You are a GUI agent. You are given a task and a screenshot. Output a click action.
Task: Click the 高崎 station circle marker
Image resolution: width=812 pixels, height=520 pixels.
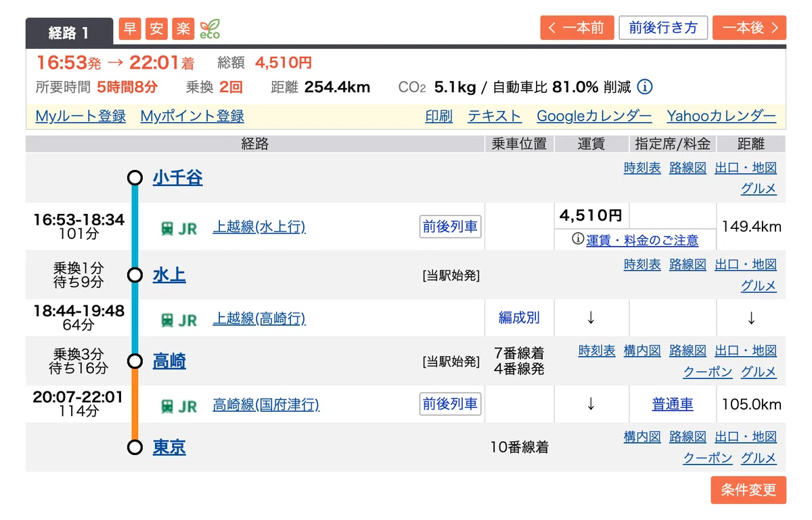click(x=135, y=361)
